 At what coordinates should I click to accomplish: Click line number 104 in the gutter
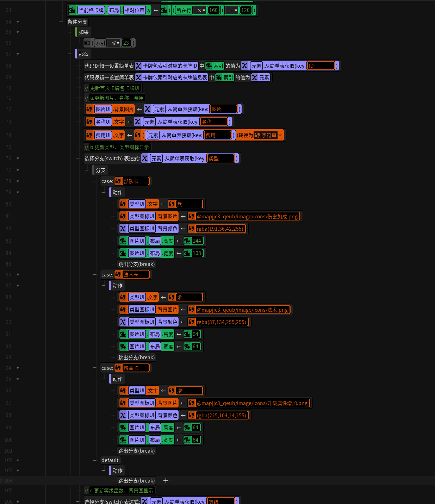click(x=8, y=481)
